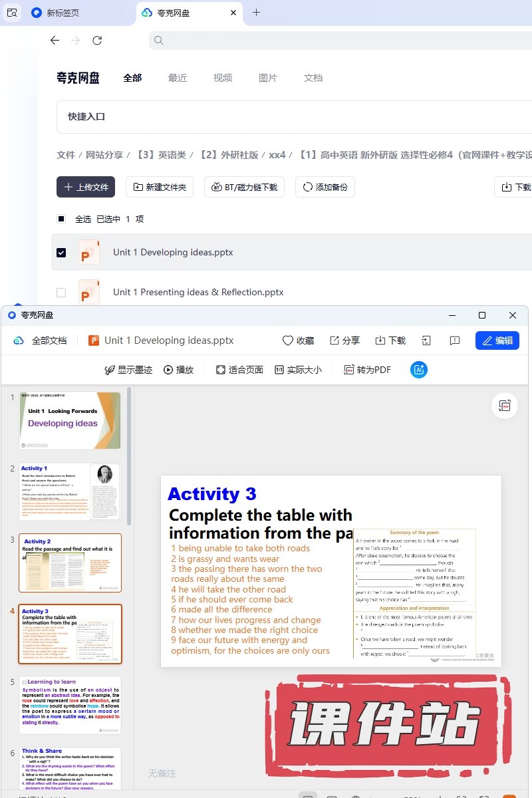
Task: Open the AI assistant round blue button
Action: (419, 370)
